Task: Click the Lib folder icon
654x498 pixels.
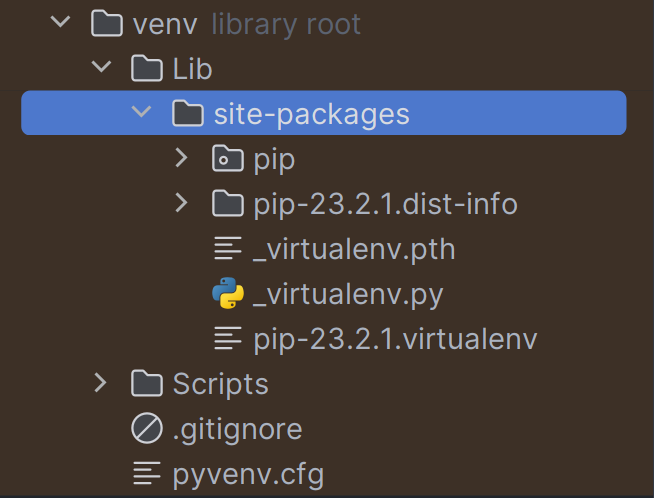Action: pos(147,68)
